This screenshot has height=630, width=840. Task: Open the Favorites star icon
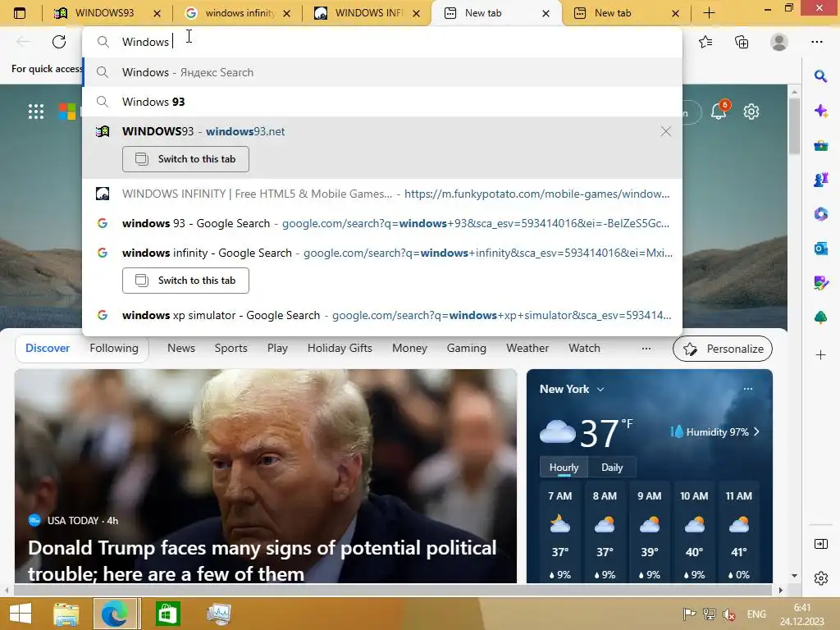705,42
